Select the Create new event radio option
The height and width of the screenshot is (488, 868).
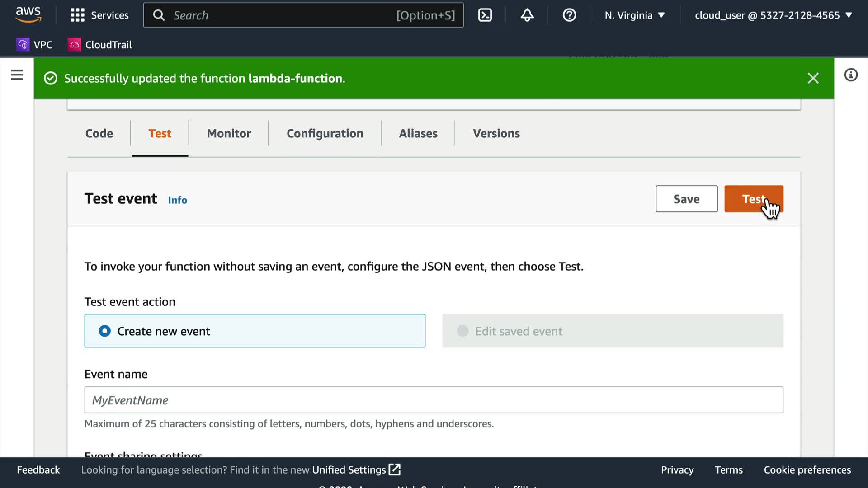coord(105,331)
